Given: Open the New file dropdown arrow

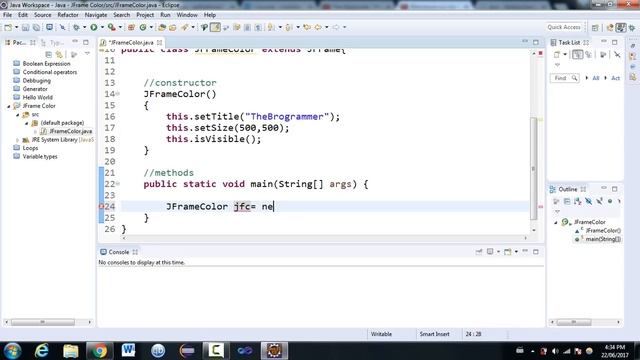Looking at the screenshot, I should click(16, 27).
